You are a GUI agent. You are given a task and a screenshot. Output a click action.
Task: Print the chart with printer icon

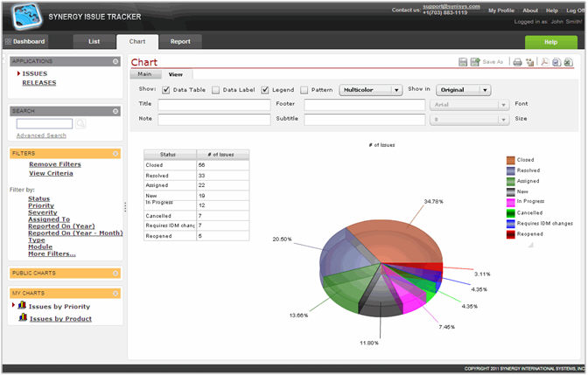pyautogui.click(x=517, y=62)
